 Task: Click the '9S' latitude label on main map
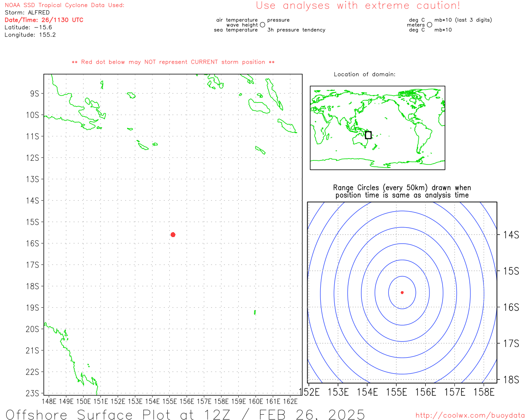tap(34, 94)
